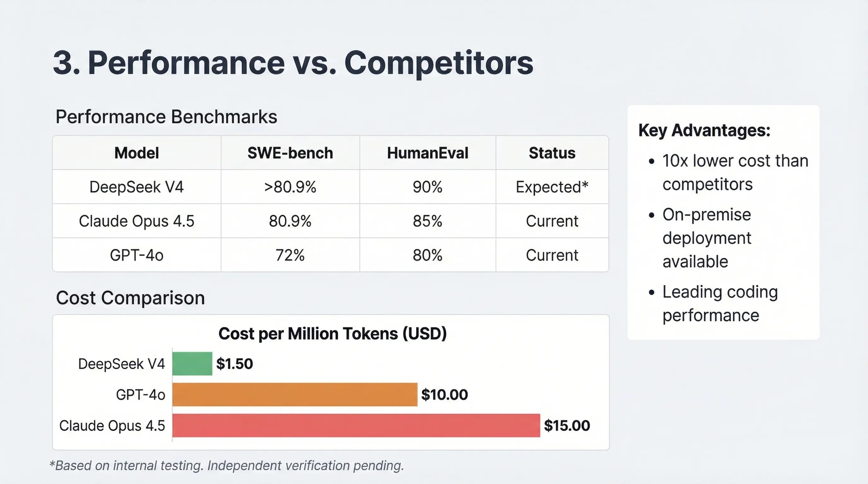Click the "SWE-bench" column header
The height and width of the screenshot is (484, 868).
290,153
